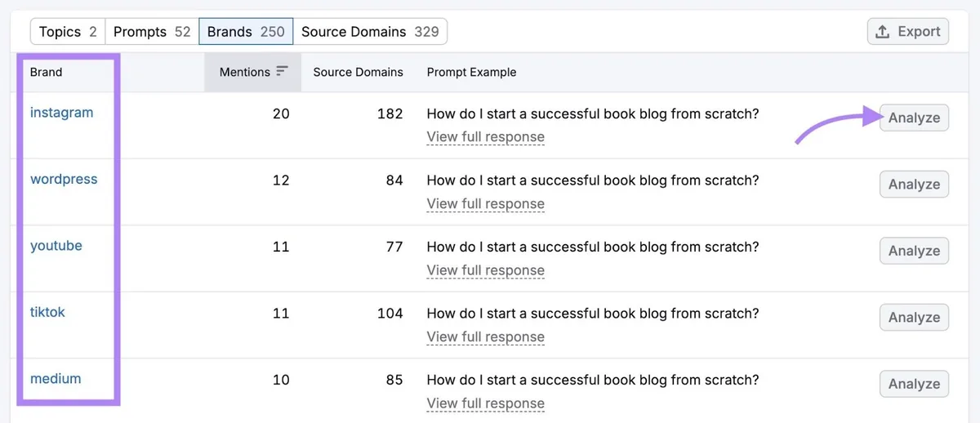Click wordpress source domains value 84
Viewport: 980px width, 423px height.
coord(394,180)
